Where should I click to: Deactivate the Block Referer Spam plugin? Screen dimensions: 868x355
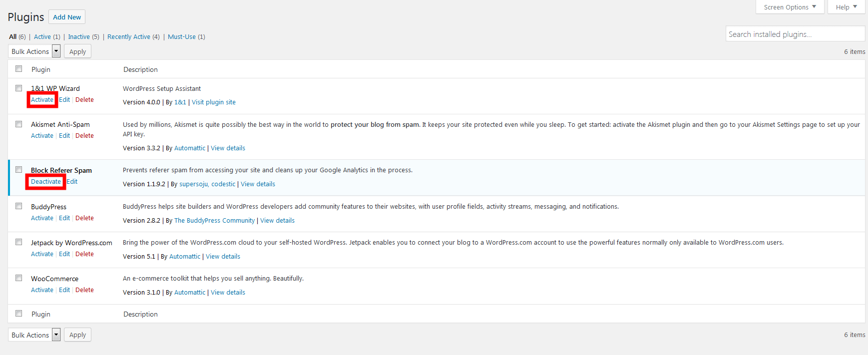point(46,182)
